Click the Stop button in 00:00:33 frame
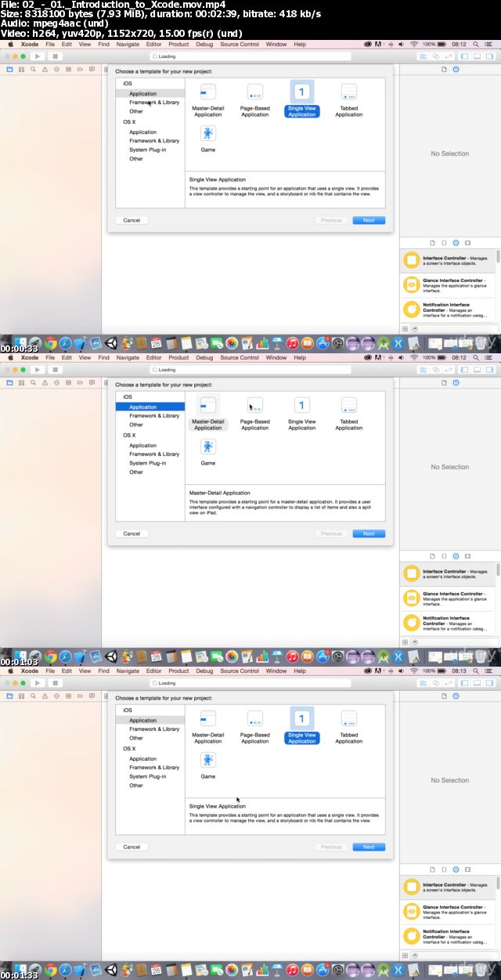Viewport: 501px width, 980px height. click(x=55, y=56)
